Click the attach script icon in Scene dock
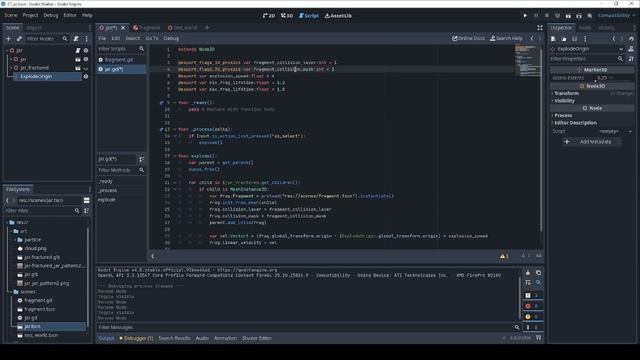The height and width of the screenshot is (360, 640). pos(76,39)
